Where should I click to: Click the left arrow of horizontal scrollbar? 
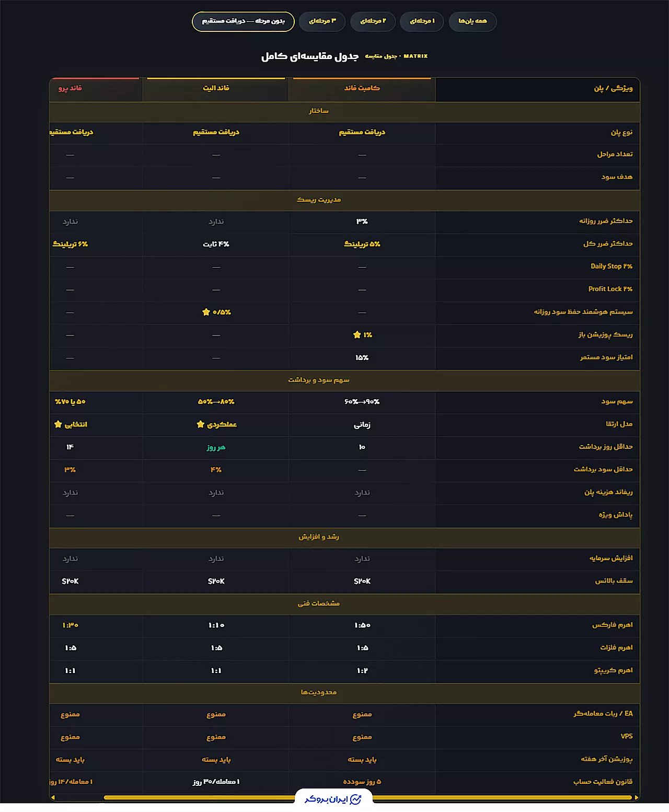53,797
